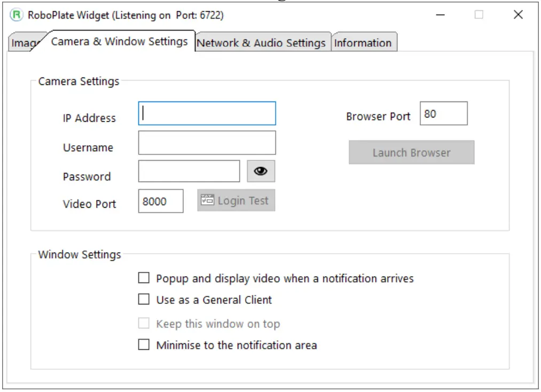Click the Video Port field showing 8000
541x392 pixels.
(161, 201)
